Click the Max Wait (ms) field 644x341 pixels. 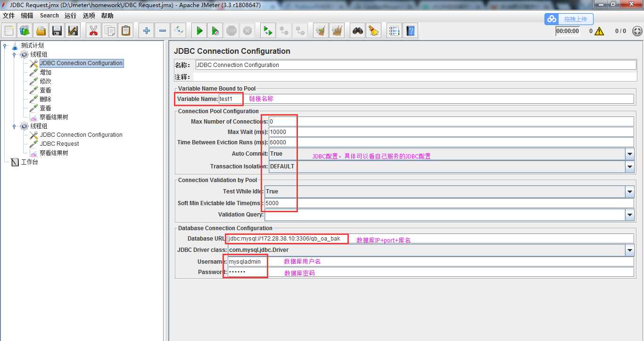pyautogui.click(x=451, y=132)
